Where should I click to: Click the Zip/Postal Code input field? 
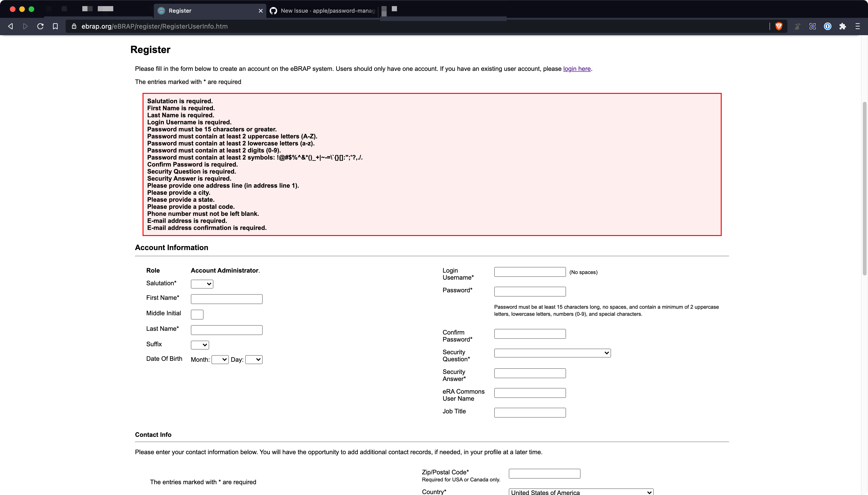coord(544,473)
